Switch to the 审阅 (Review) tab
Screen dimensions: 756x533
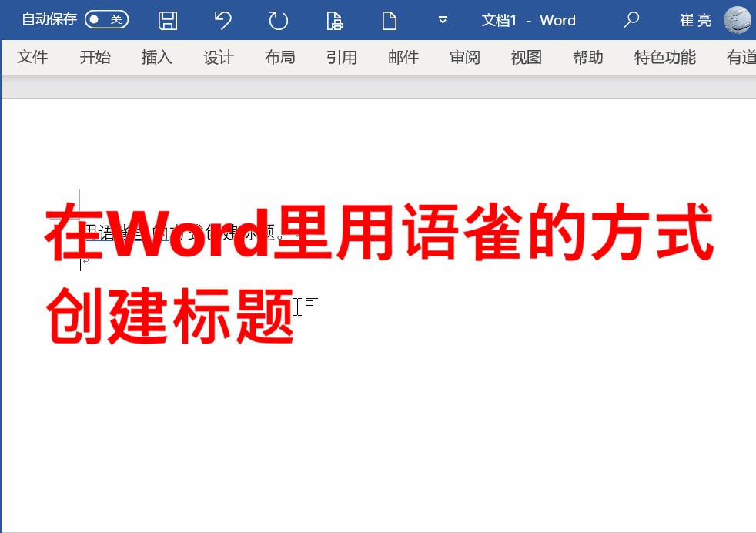[x=465, y=57]
